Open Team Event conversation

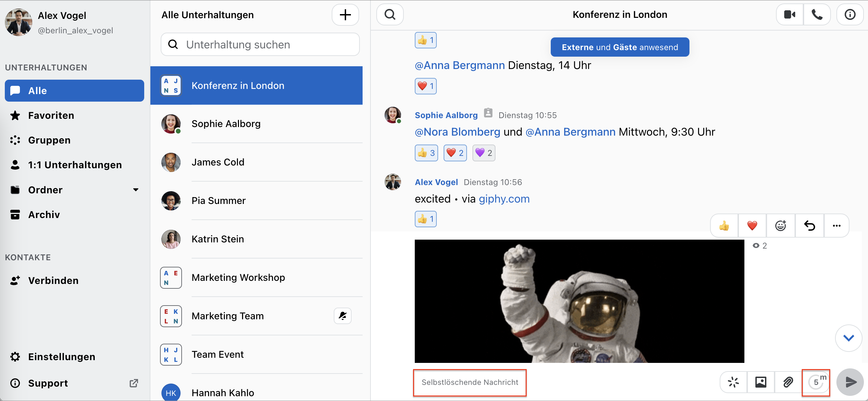click(x=256, y=355)
